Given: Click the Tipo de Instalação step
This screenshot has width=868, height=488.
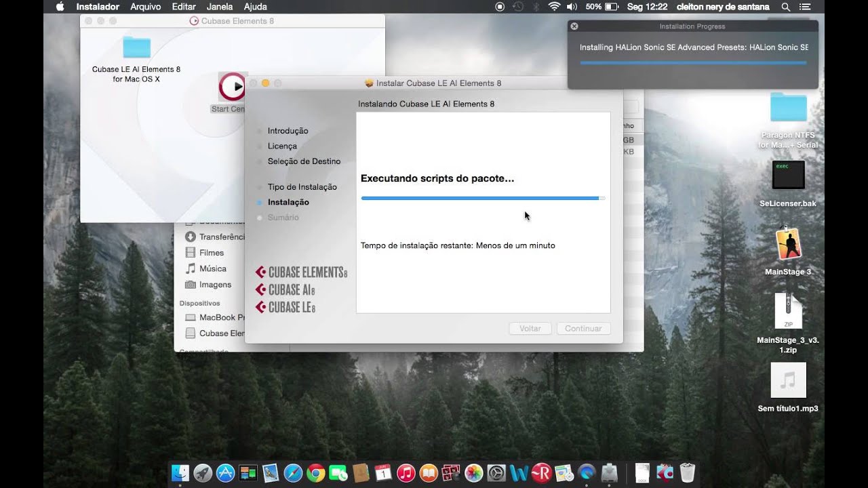Looking at the screenshot, I should [x=302, y=187].
